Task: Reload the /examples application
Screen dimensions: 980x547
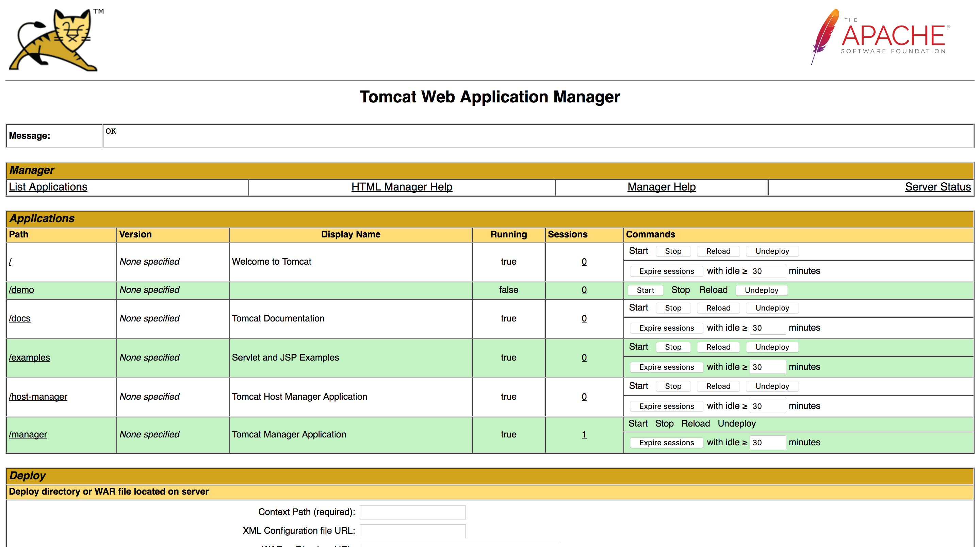Action: (718, 347)
